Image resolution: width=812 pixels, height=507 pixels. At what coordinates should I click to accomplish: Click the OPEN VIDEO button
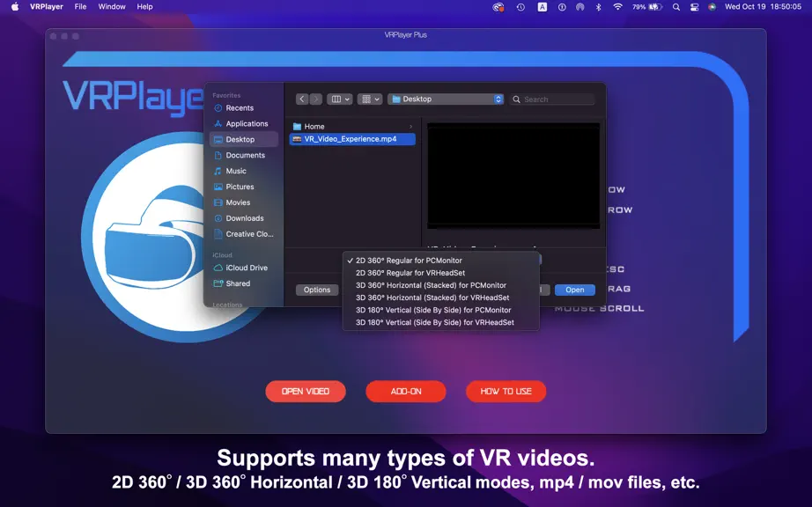[306, 392]
